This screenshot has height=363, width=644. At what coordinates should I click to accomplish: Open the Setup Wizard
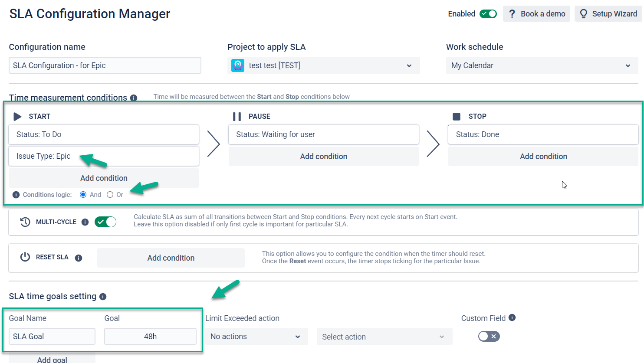(608, 14)
